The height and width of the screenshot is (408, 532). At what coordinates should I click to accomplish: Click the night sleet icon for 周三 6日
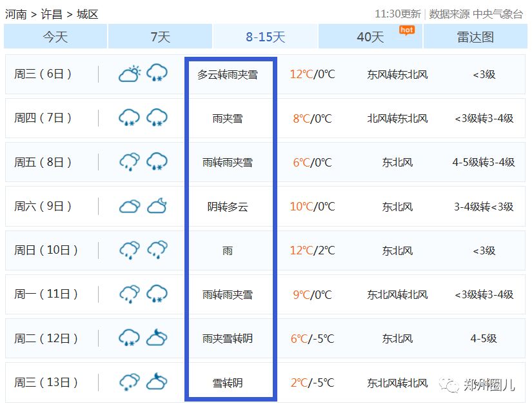157,74
